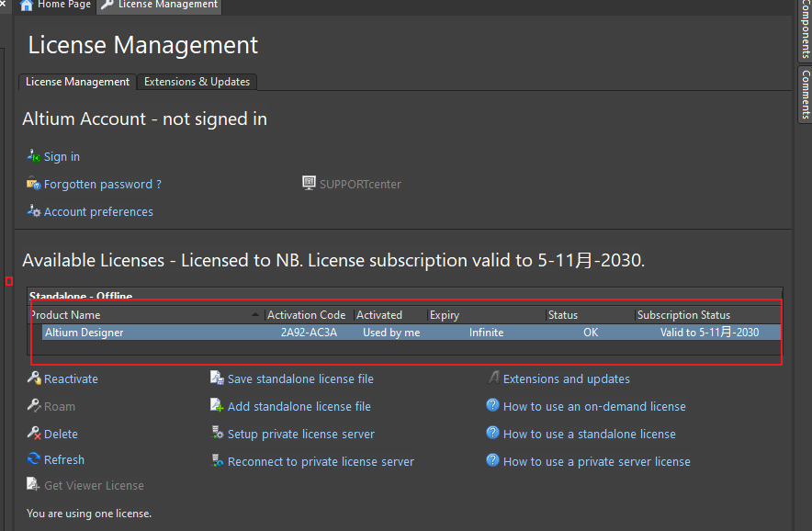Click the Status column header
The height and width of the screenshot is (531, 812).
coord(591,315)
